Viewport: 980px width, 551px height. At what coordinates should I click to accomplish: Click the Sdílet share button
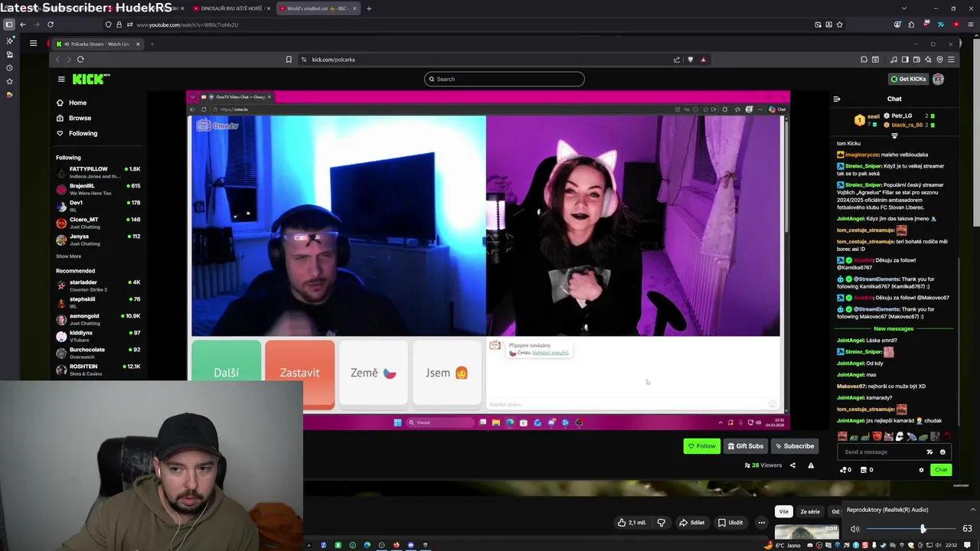[x=691, y=523]
